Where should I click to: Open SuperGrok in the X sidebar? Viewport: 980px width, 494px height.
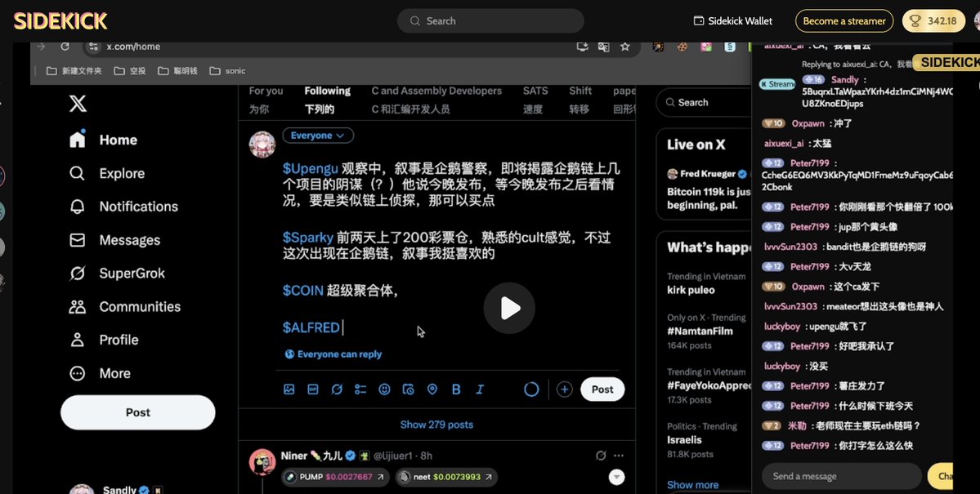point(117,273)
